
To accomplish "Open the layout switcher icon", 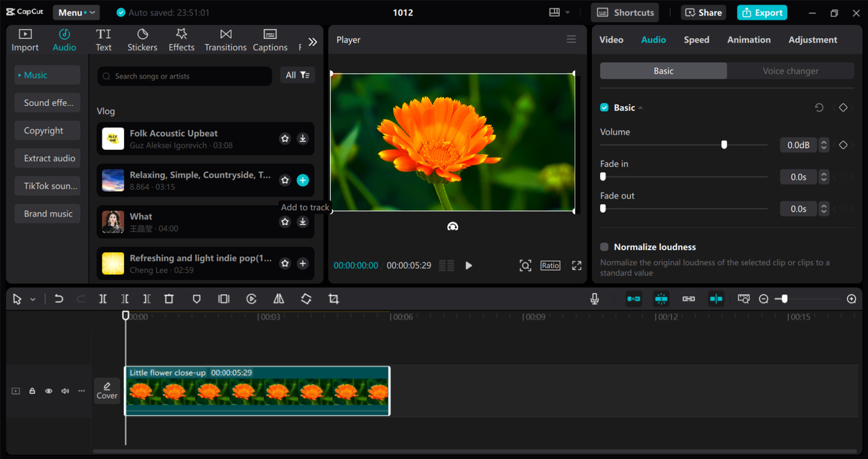I will 555,12.
